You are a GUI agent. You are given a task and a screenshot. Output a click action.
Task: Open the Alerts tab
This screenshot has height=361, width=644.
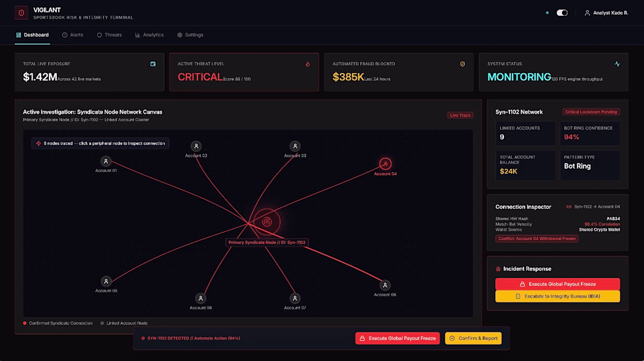(x=73, y=35)
